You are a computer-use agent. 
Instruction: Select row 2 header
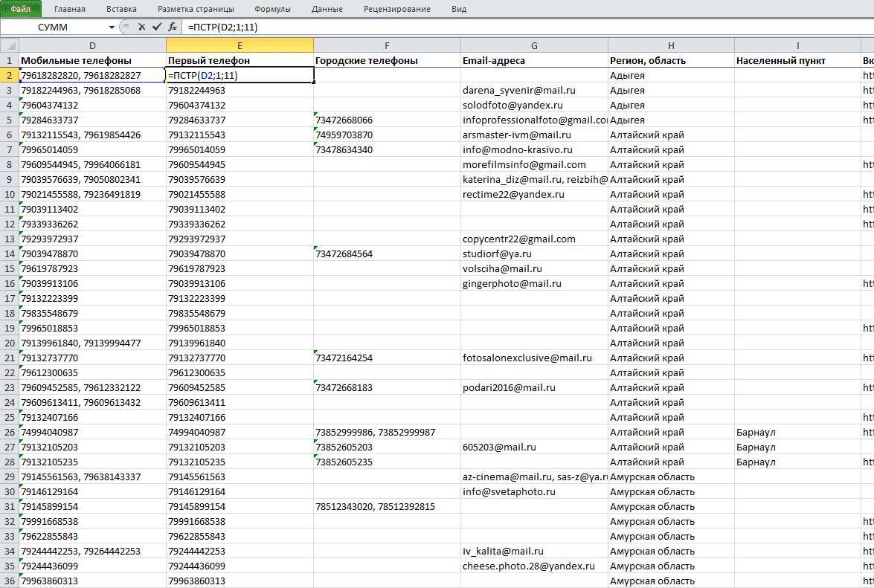pyautogui.click(x=10, y=75)
